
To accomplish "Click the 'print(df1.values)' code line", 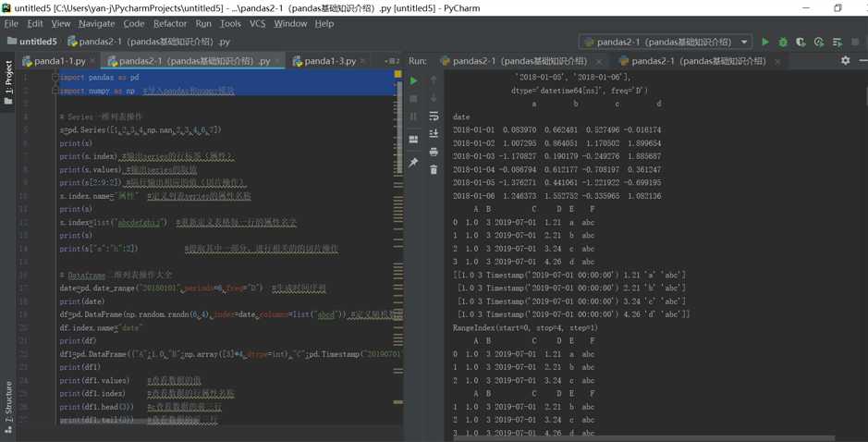I will point(94,381).
